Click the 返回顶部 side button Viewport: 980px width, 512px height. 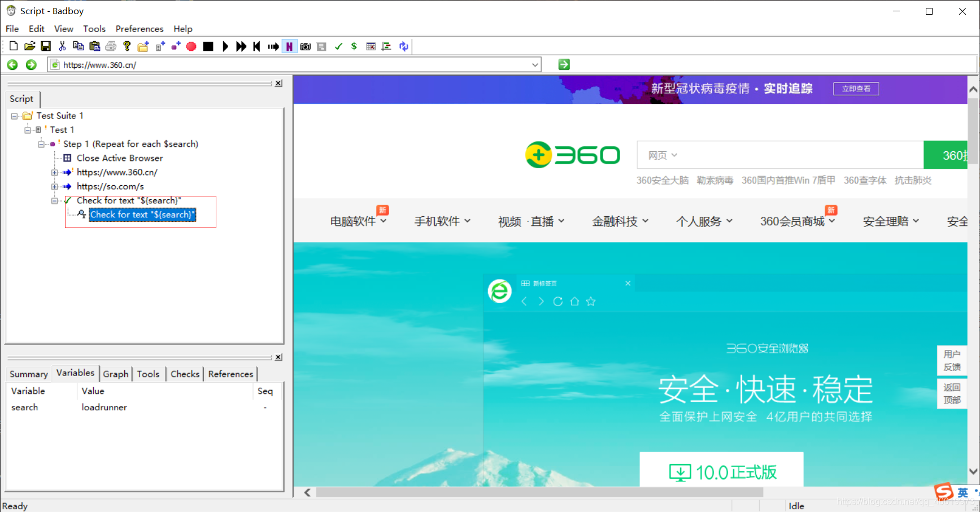pyautogui.click(x=952, y=393)
